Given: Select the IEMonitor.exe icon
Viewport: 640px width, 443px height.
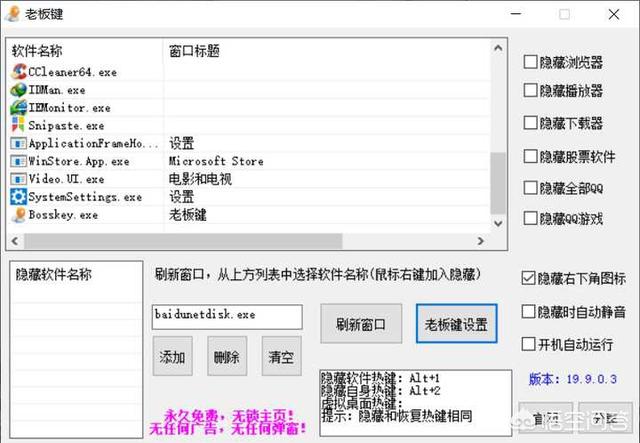Looking at the screenshot, I should [18, 108].
